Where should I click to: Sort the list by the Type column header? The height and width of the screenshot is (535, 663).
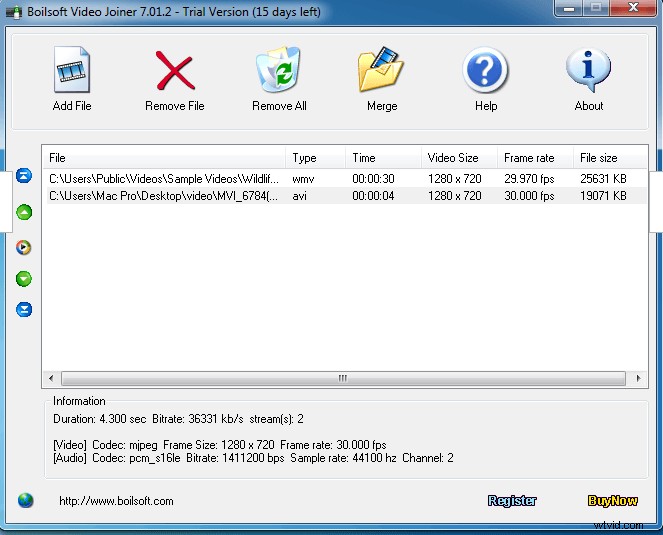point(315,158)
